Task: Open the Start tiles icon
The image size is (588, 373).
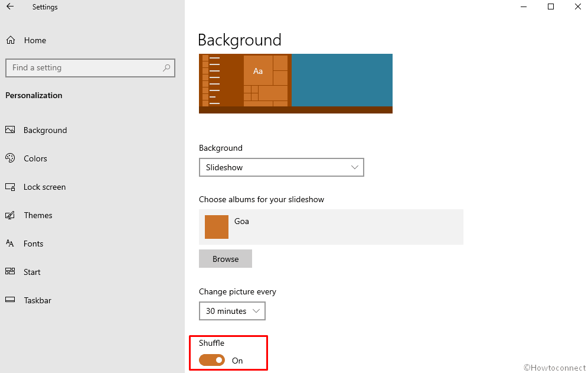Action: pos(10,271)
